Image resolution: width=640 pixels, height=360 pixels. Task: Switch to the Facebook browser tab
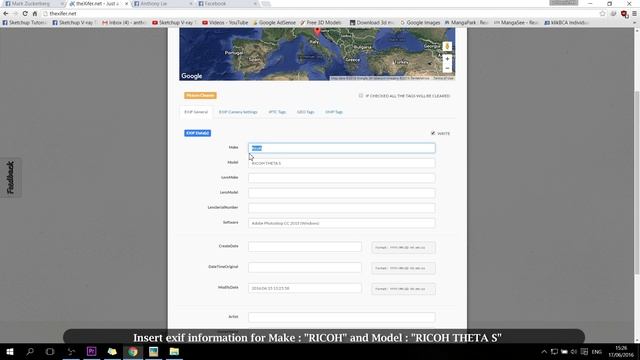coord(226,4)
